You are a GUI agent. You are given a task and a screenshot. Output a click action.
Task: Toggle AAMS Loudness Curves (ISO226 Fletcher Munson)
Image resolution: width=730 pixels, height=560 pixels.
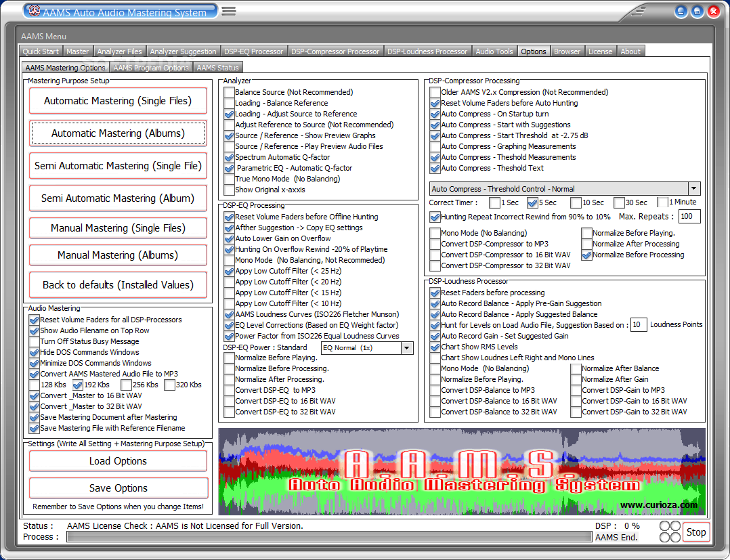point(229,315)
